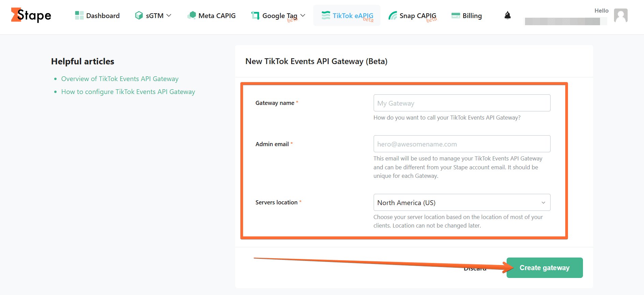The image size is (644, 295).
Task: Click the 'Servers location' label
Action: [276, 202]
